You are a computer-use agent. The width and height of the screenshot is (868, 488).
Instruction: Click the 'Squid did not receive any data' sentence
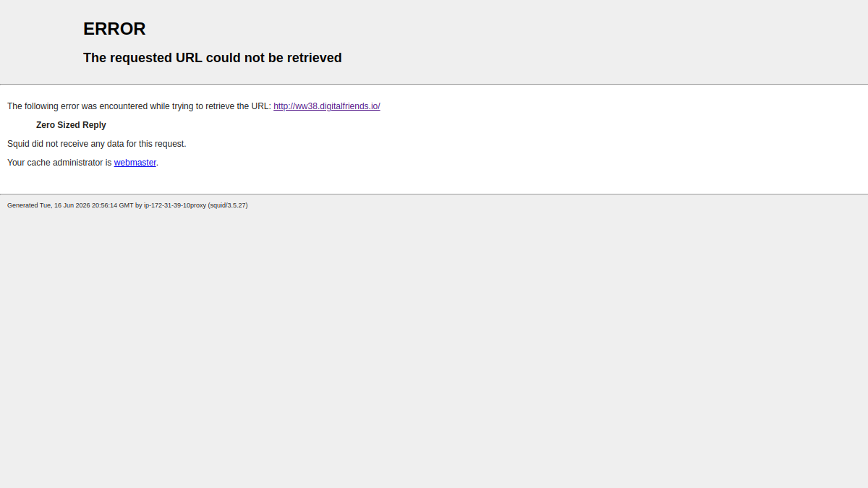pyautogui.click(x=97, y=144)
